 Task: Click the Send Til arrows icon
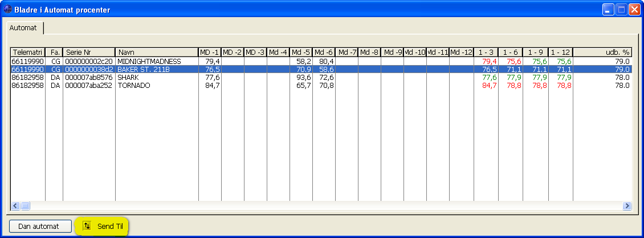tap(87, 226)
